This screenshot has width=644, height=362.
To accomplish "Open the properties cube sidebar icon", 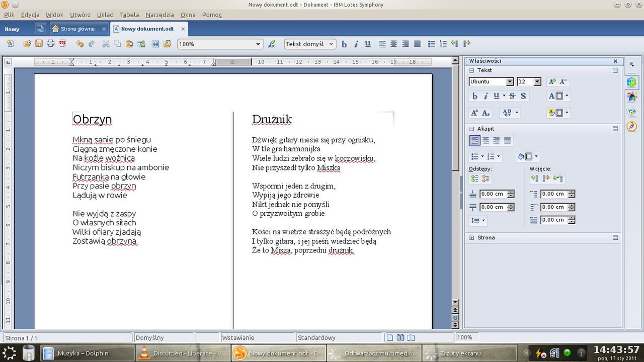I will (631, 81).
